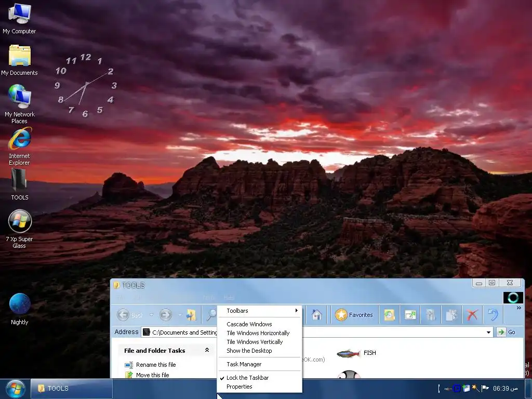Click the Move this file link
This screenshot has width=532, height=399.
pos(152,375)
